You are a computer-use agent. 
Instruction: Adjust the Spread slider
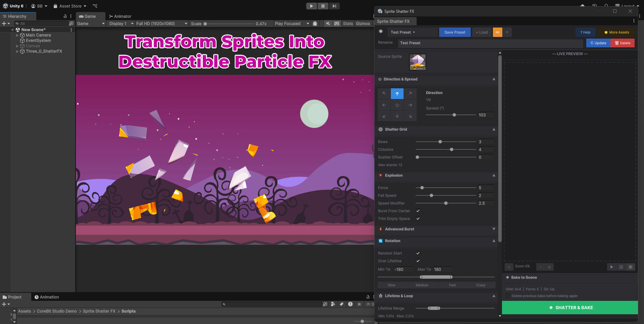coord(451,115)
